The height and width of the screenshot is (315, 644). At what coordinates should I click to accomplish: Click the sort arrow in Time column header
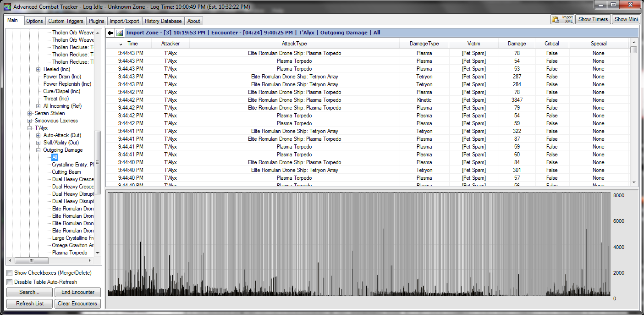[x=121, y=44]
